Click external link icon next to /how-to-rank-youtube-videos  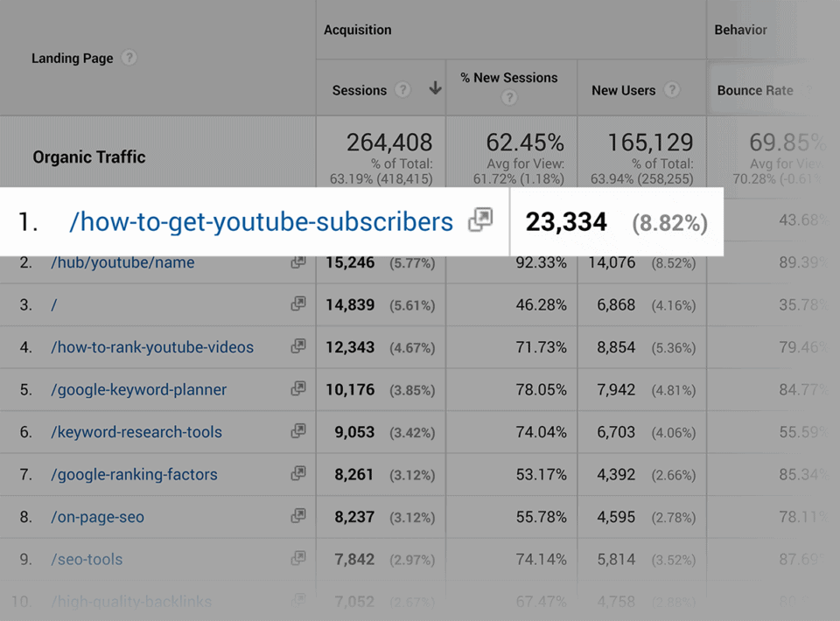point(298,346)
